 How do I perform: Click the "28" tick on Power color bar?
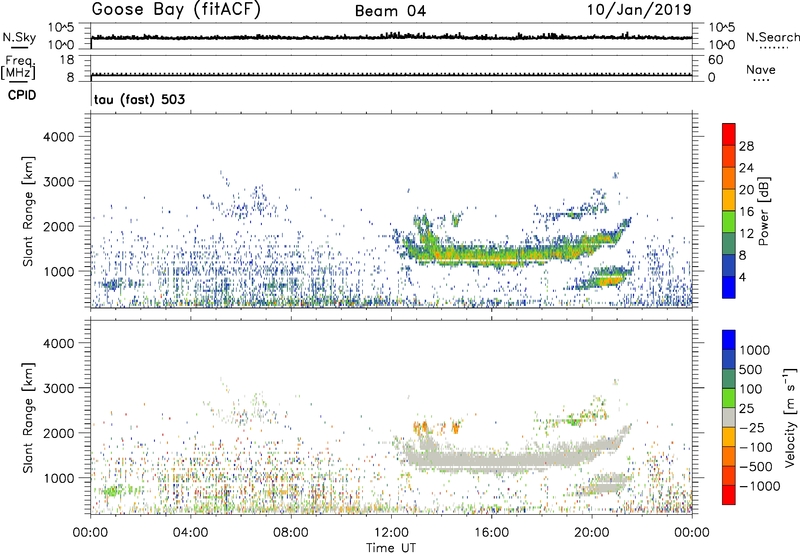(746, 146)
